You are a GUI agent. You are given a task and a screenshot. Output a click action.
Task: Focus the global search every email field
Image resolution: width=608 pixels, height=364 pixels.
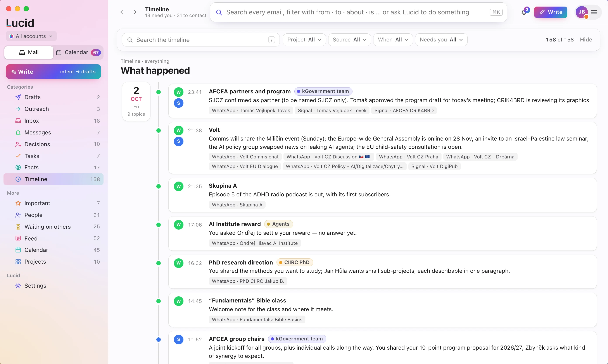click(x=358, y=12)
